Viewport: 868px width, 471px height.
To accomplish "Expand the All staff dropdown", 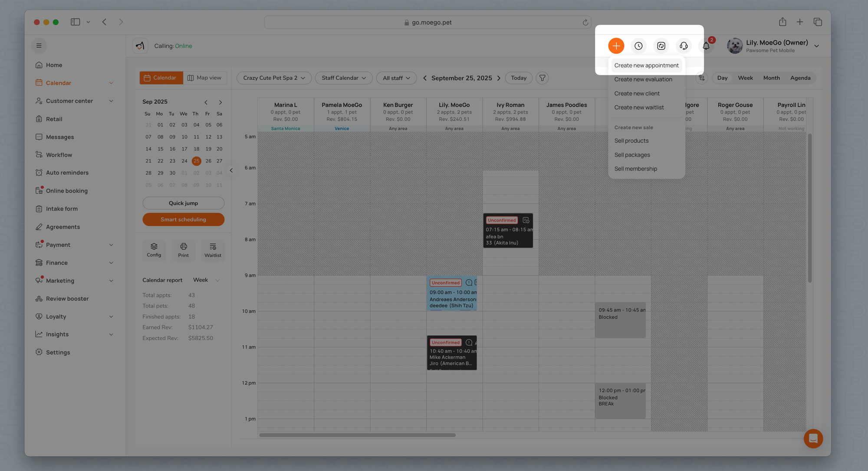I will [x=396, y=78].
